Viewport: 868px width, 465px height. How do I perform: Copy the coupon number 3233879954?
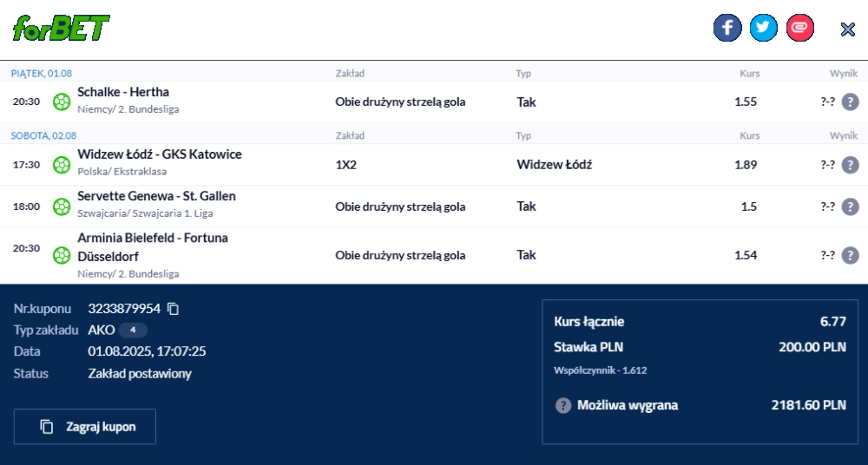(174, 309)
